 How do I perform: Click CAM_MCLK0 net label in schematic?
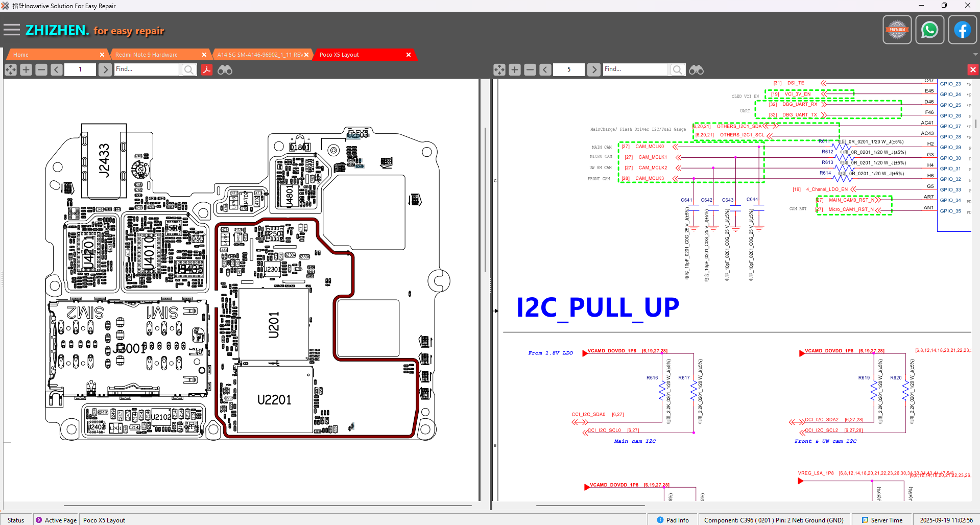650,147
